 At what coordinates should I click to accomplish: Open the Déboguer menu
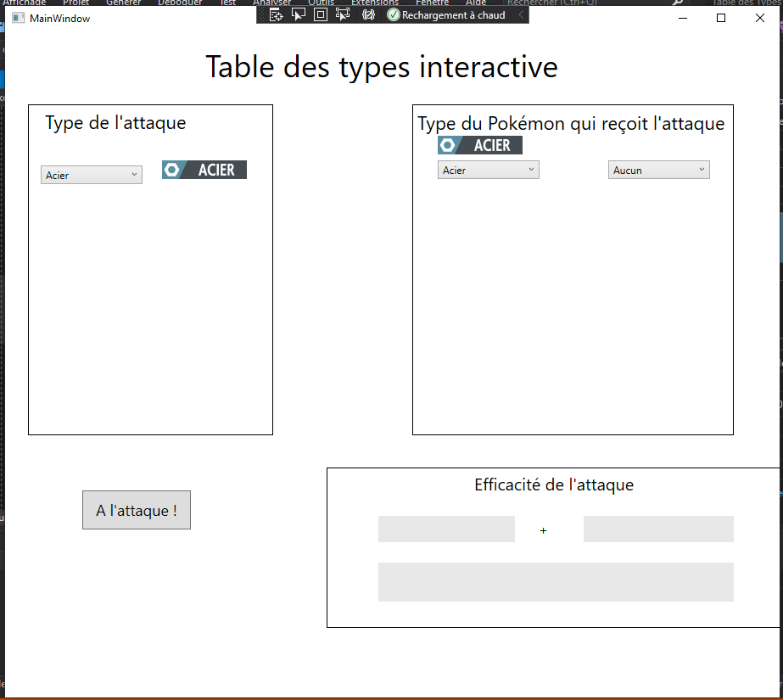click(180, 3)
